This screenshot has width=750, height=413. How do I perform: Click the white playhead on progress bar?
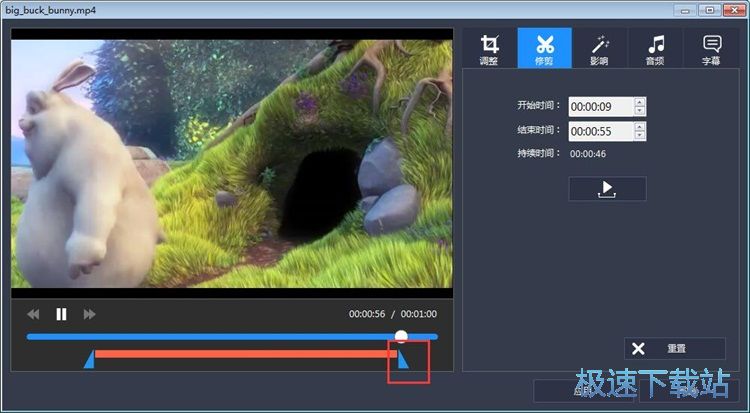401,336
